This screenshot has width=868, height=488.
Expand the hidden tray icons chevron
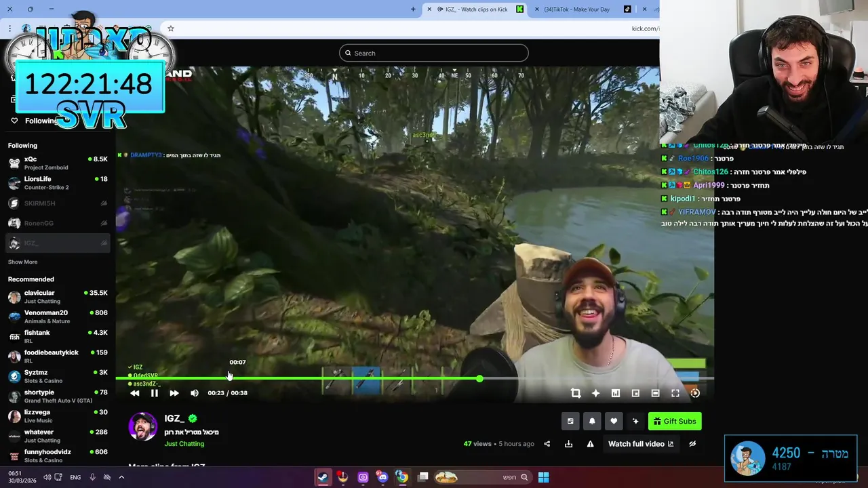click(121, 477)
